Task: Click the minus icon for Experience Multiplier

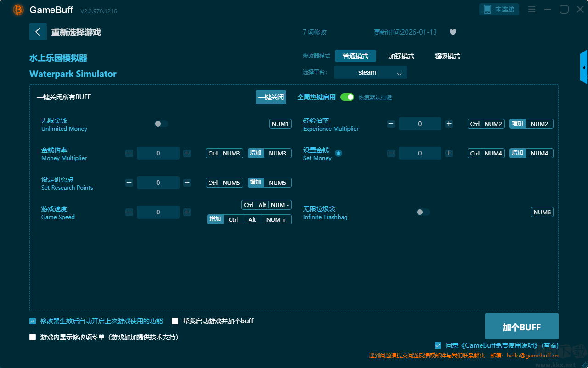Action: (x=391, y=124)
